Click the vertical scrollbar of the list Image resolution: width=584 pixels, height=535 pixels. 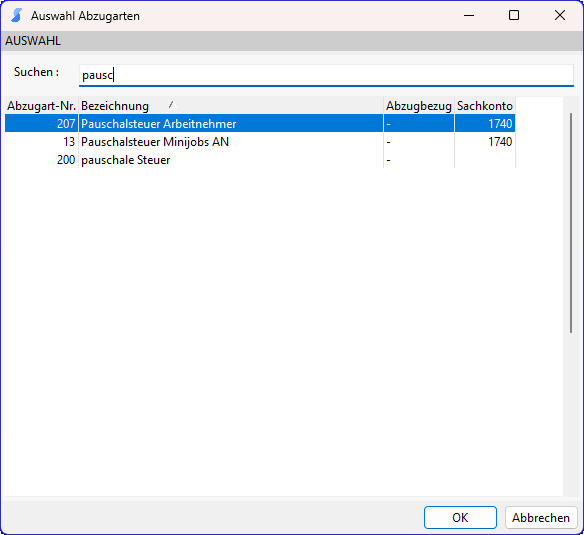pos(571,223)
